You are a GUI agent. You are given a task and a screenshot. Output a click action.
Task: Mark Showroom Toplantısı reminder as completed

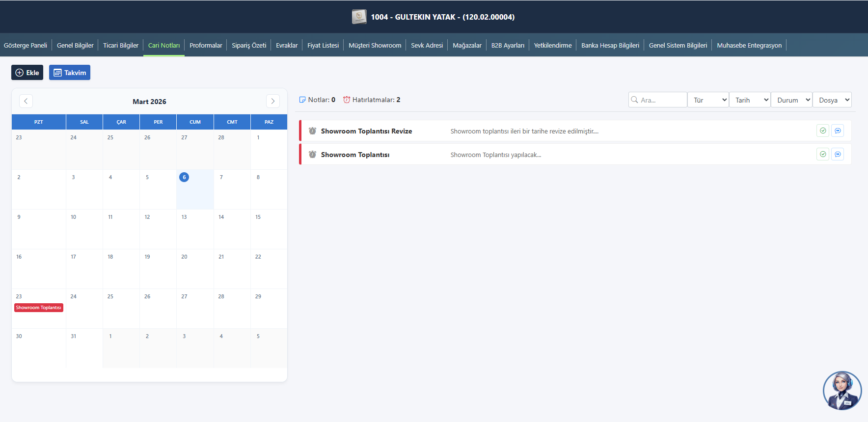tap(823, 154)
